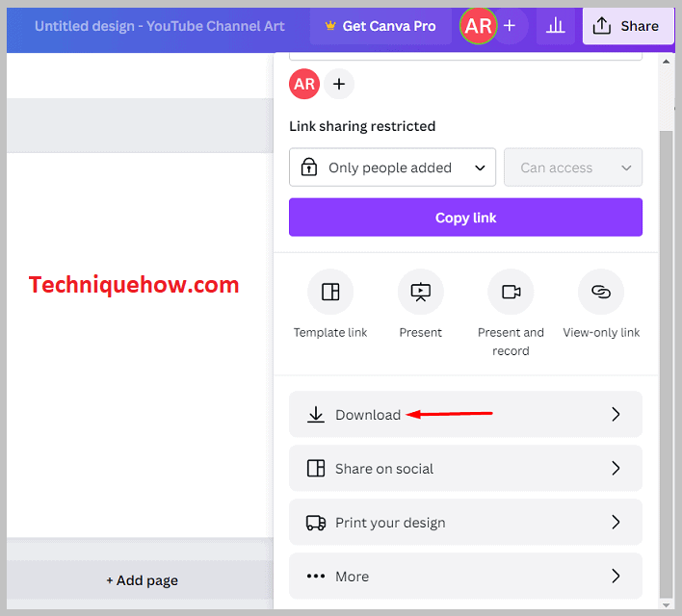Click share panel scrollbar up arrow
Viewport: 682px width, 616px height.
[666, 62]
